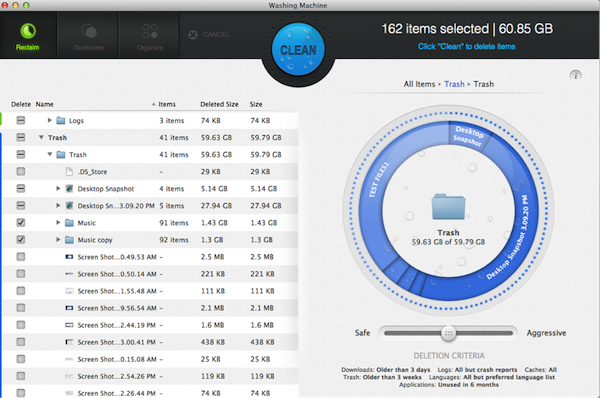Click 'Click "Clean" to delete items' text

point(466,47)
